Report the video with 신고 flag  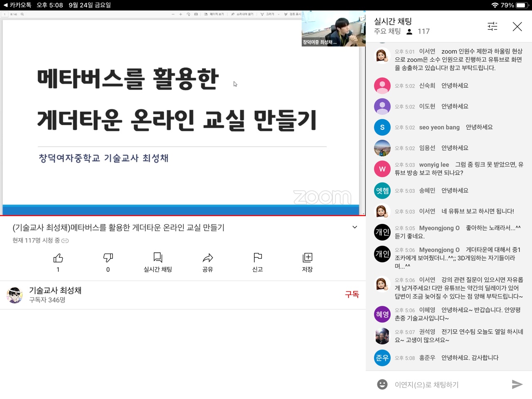pos(258,262)
